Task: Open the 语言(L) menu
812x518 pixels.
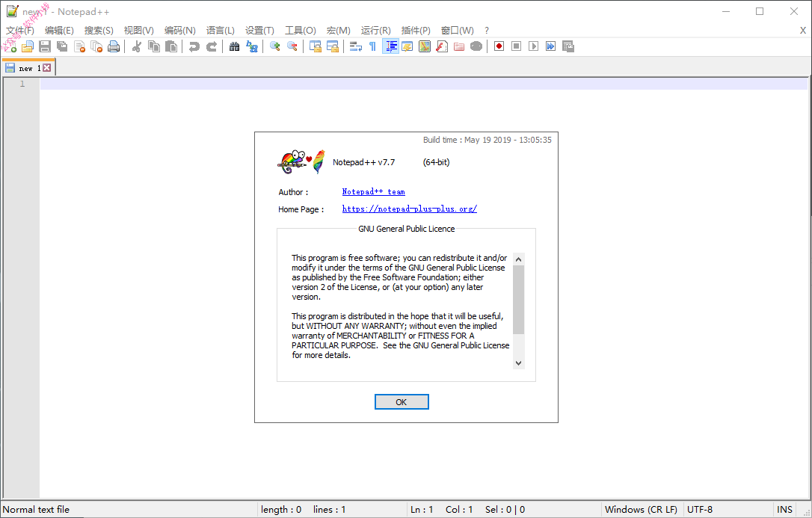Action: (220, 31)
